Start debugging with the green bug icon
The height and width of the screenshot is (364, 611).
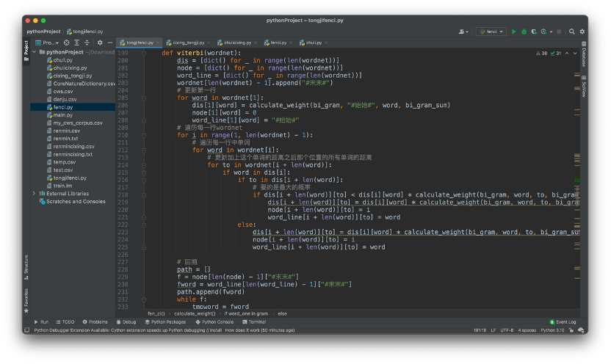tap(524, 32)
